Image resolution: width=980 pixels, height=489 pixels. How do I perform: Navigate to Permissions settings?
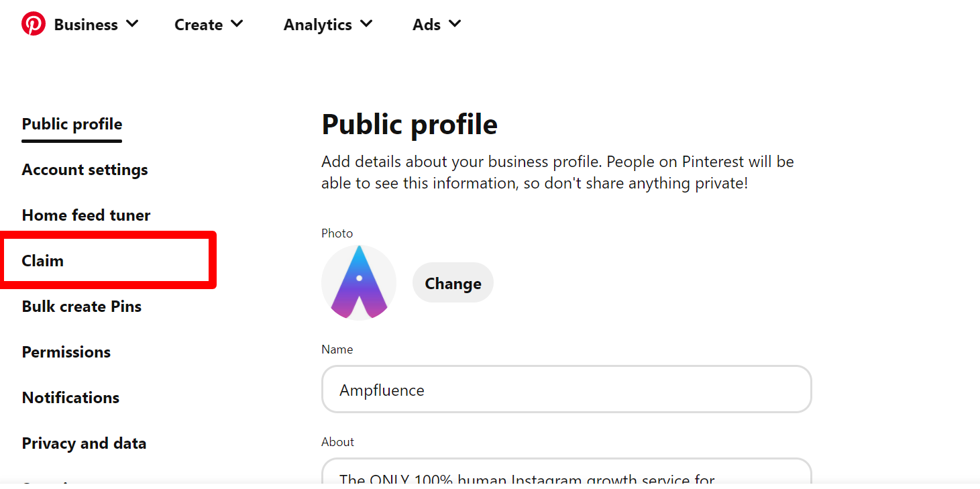(66, 352)
